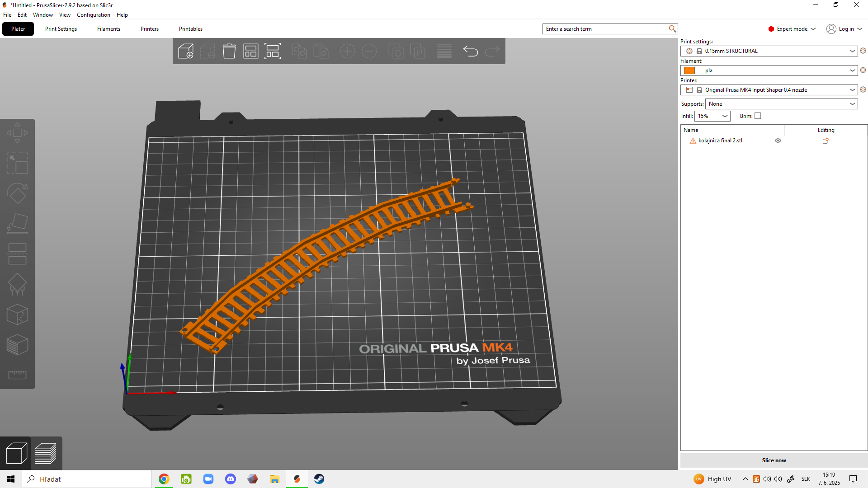Click the Undo arrow icon

[471, 51]
